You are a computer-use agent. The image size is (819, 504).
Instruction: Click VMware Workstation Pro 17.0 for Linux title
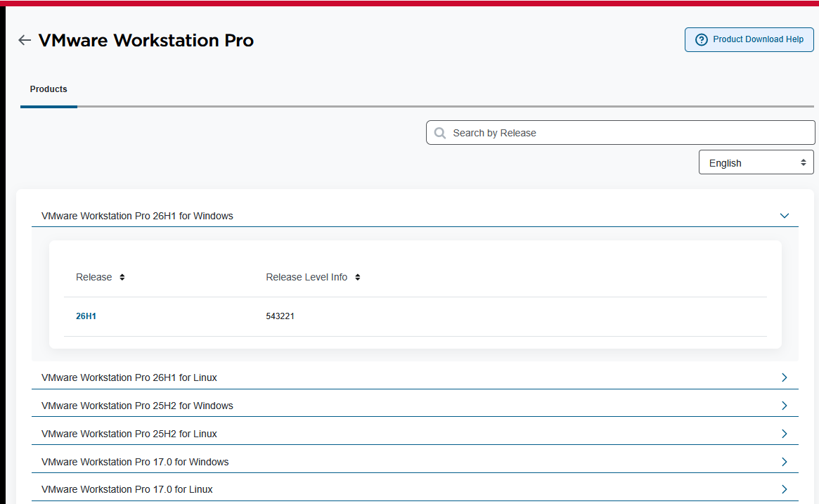127,489
